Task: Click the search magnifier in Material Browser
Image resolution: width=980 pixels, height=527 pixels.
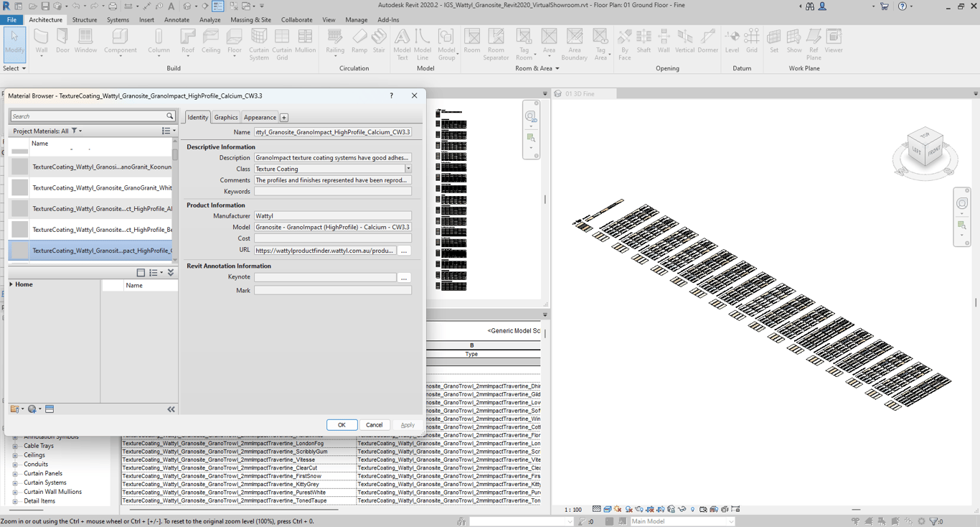Action: pyautogui.click(x=170, y=116)
